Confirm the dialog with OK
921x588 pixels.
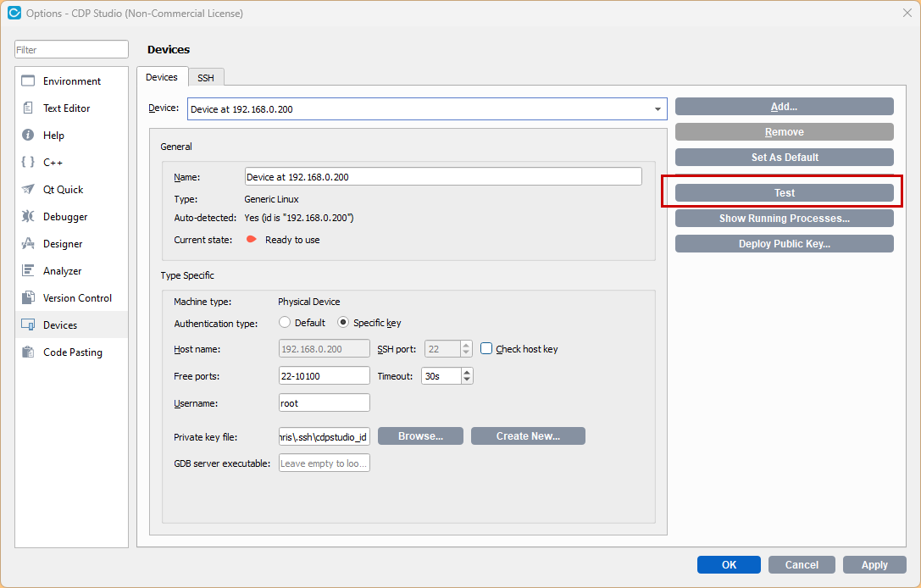click(x=729, y=564)
